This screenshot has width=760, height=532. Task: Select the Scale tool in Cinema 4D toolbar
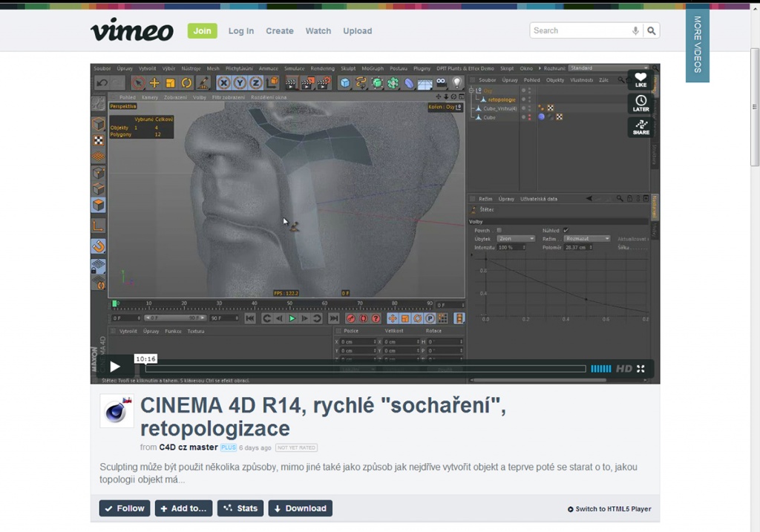[x=170, y=83]
